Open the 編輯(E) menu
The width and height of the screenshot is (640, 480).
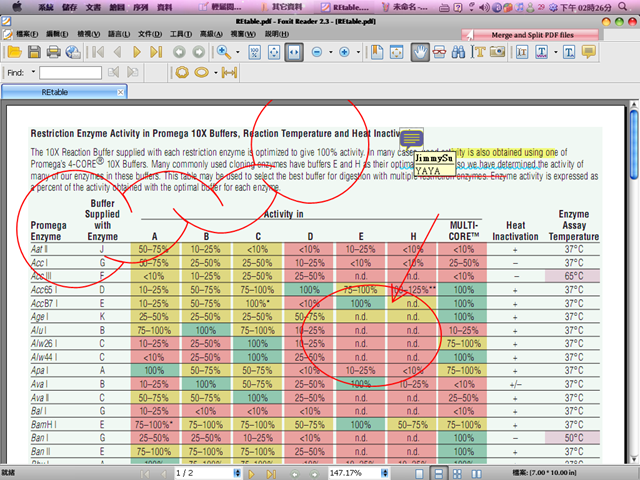(x=57, y=34)
